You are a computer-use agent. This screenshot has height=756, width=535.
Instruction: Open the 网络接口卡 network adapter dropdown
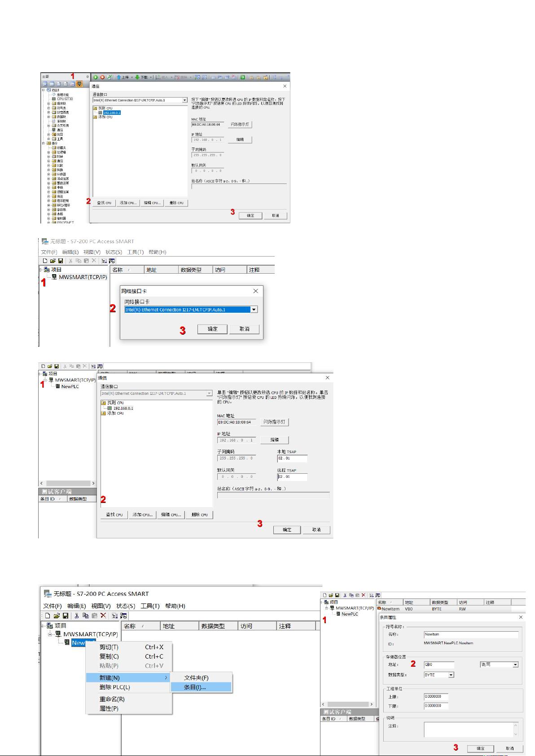254,310
